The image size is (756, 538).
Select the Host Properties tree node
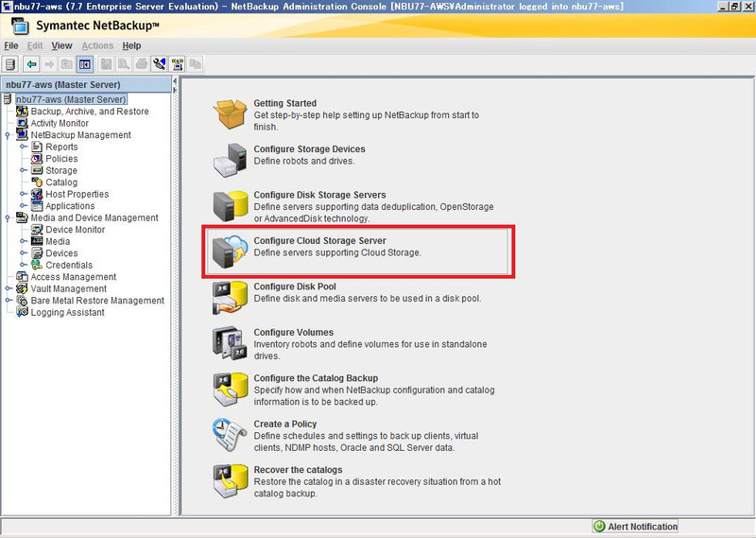pos(77,195)
